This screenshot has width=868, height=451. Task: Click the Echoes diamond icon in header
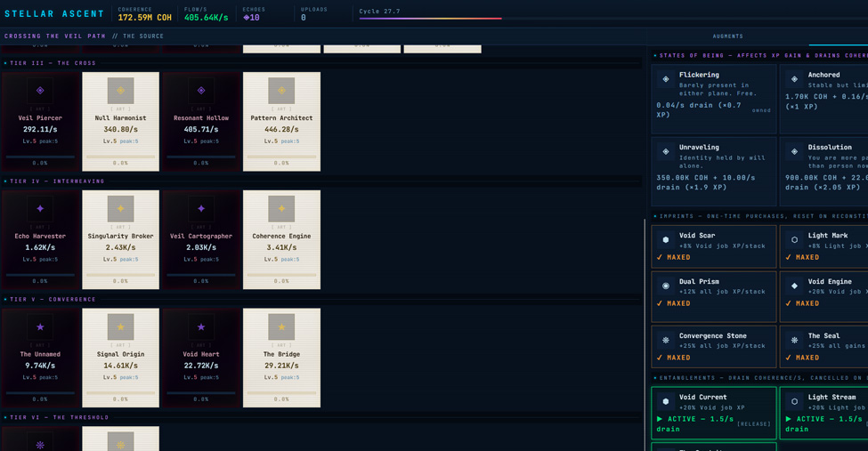(247, 18)
